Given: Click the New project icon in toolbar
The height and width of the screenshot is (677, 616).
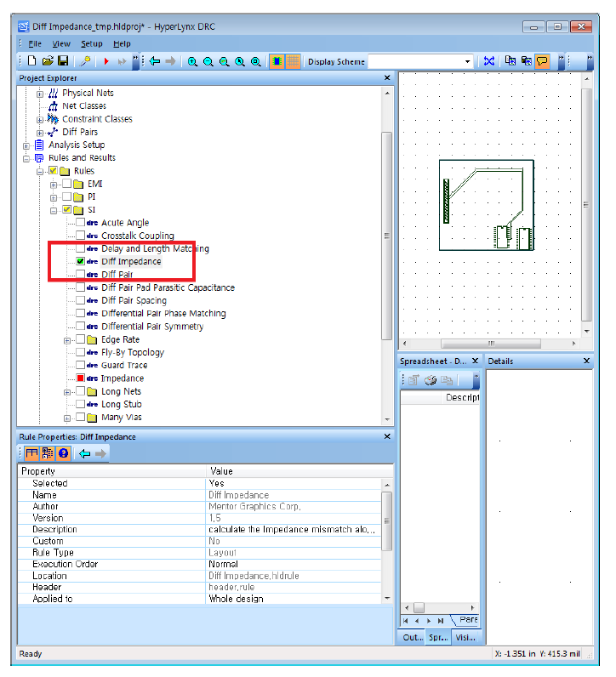Looking at the screenshot, I should click(x=31, y=61).
